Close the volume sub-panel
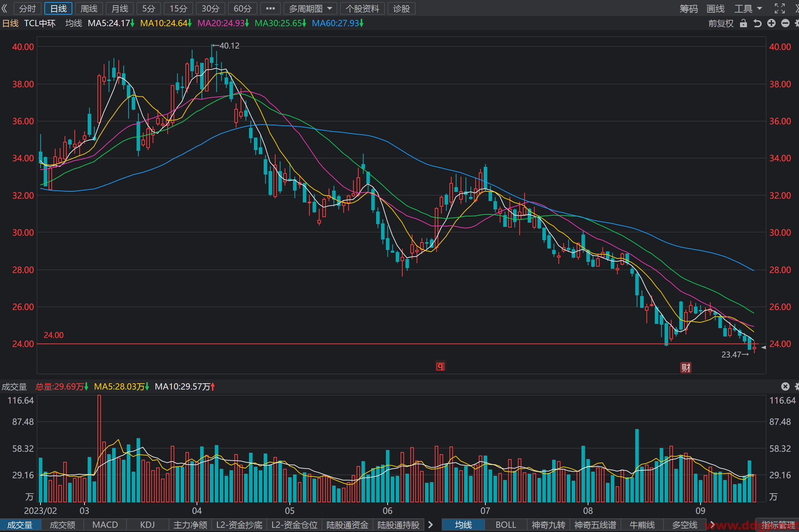799x532 pixels. [x=785, y=386]
